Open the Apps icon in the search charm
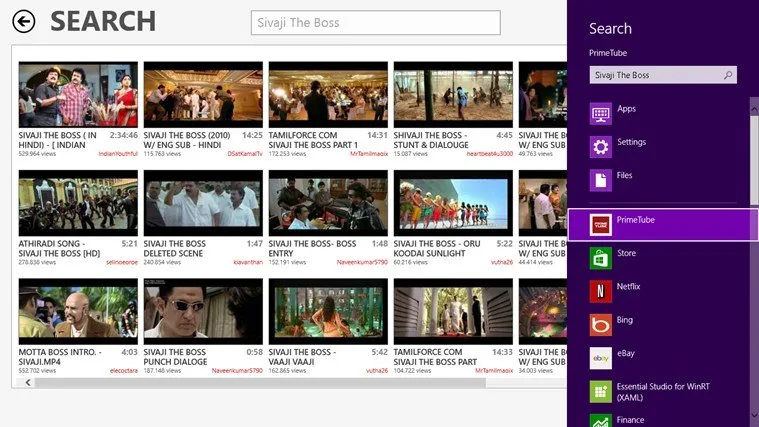Viewport: 759px width, 427px height. click(601, 114)
